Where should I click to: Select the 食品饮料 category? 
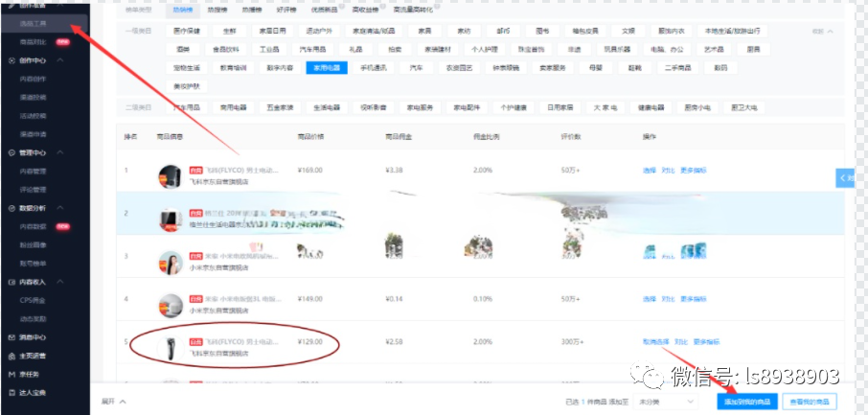(x=226, y=49)
